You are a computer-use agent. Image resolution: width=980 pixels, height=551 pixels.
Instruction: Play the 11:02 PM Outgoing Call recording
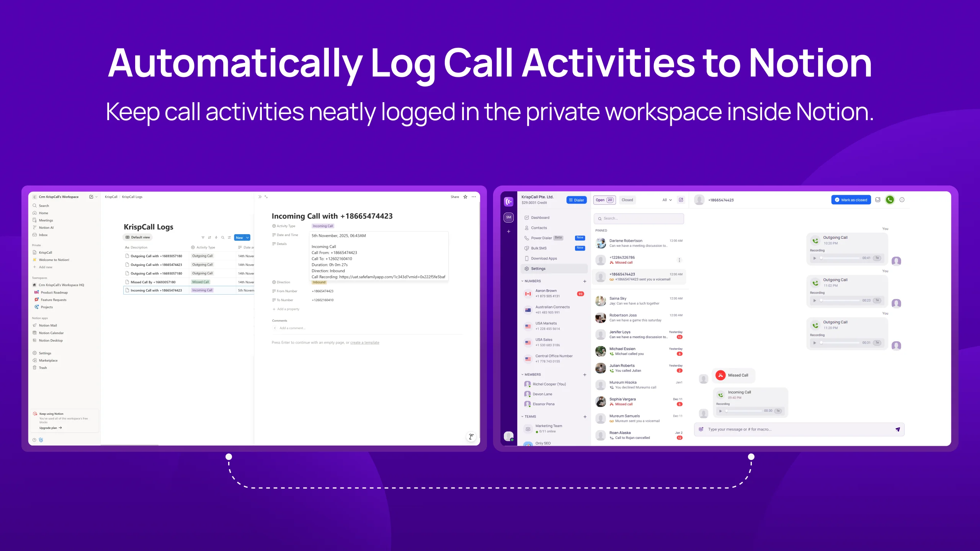[x=815, y=301]
